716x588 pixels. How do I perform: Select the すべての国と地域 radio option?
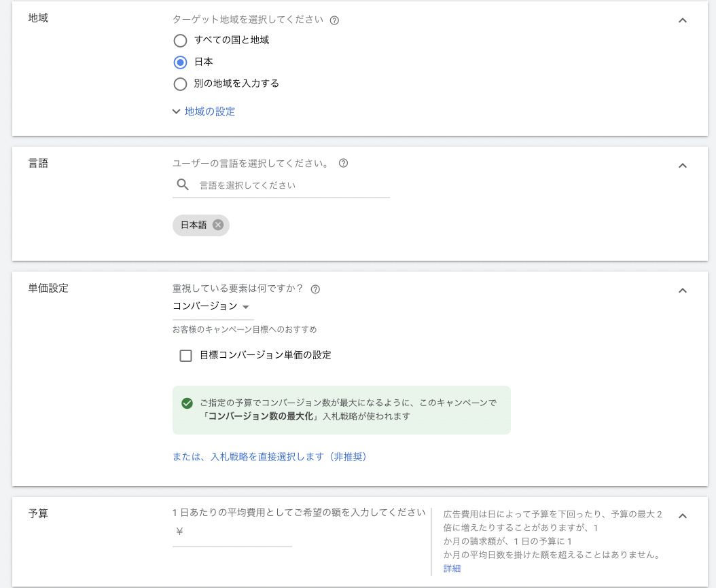180,41
